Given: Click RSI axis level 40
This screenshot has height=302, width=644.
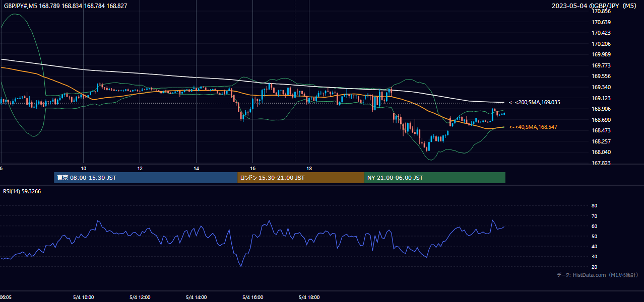Looking at the screenshot, I should 594,247.
